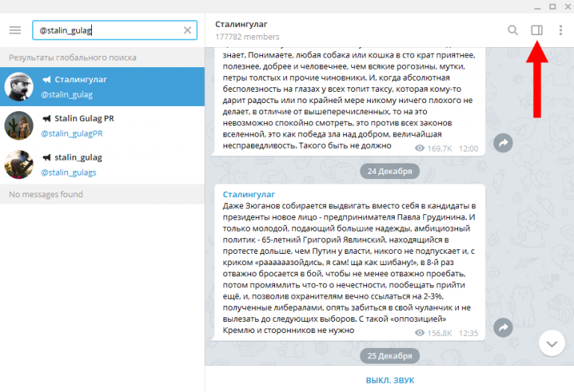Mute channel via ВЫКЛ. ЗВУК

pos(390,380)
